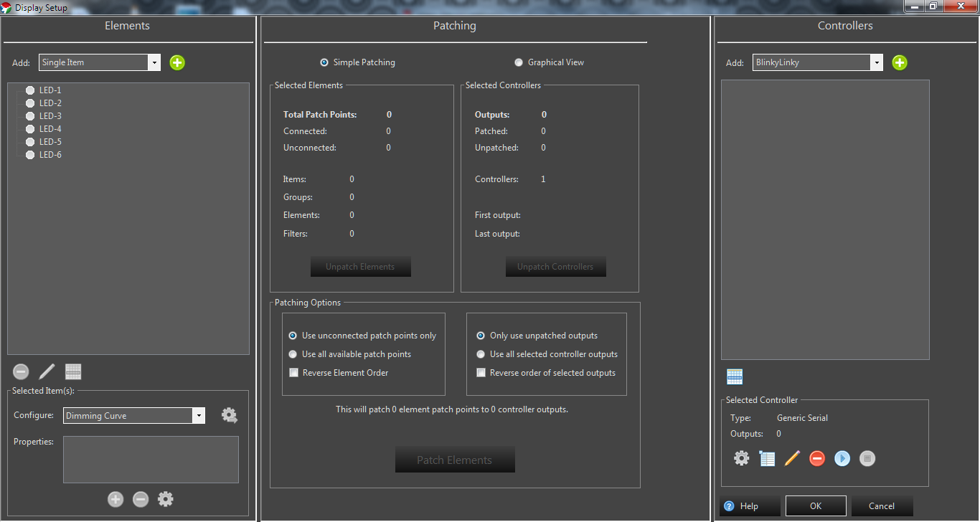Image resolution: width=980 pixels, height=522 pixels.
Task: Select Use all available patch points
Action: [x=293, y=354]
